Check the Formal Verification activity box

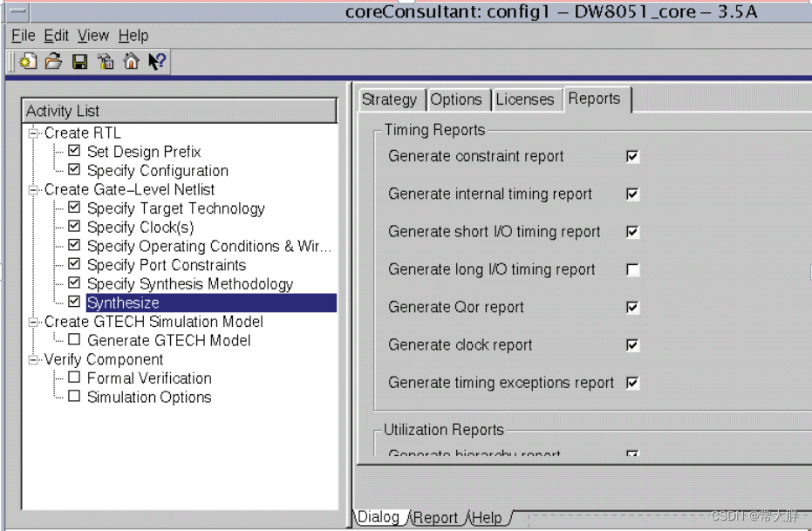click(74, 378)
